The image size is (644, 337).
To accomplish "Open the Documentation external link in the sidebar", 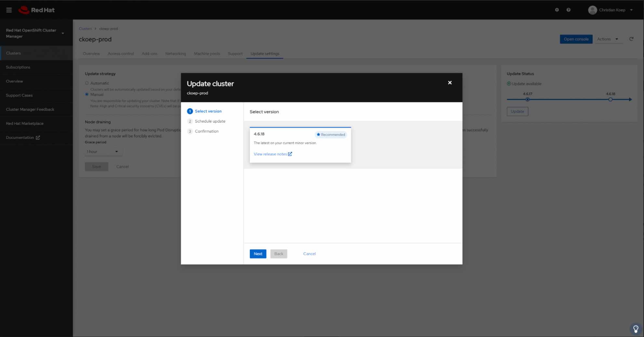I will (22, 137).
